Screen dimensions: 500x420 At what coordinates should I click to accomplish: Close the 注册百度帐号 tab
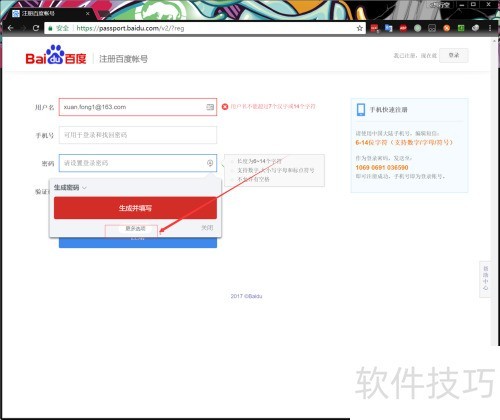pos(87,13)
